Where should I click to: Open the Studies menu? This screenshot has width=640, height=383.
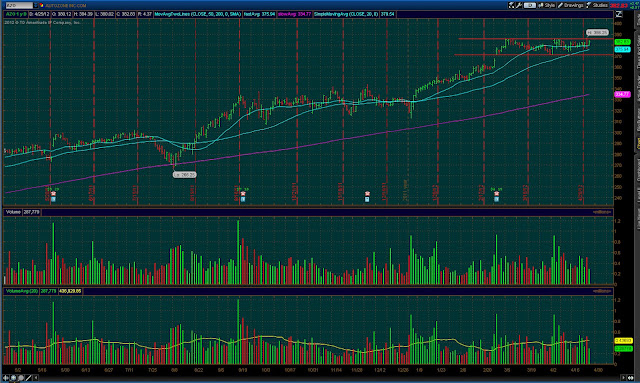click(597, 5)
